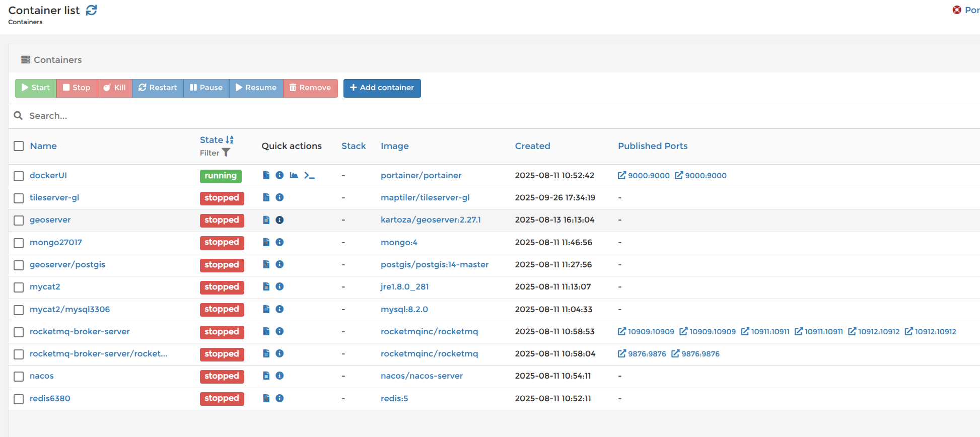Screen dimensions: 980x437
Task: Check the redis6380 container checkbox
Action: coord(19,399)
